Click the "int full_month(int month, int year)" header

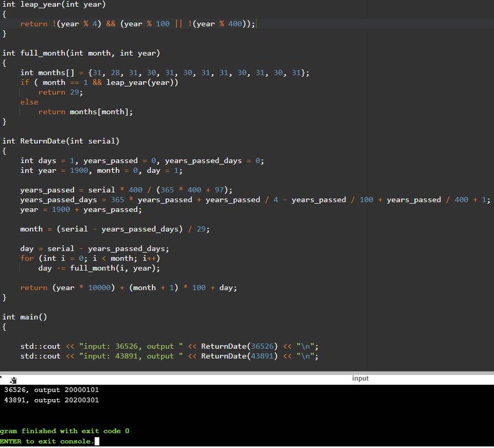coord(81,53)
